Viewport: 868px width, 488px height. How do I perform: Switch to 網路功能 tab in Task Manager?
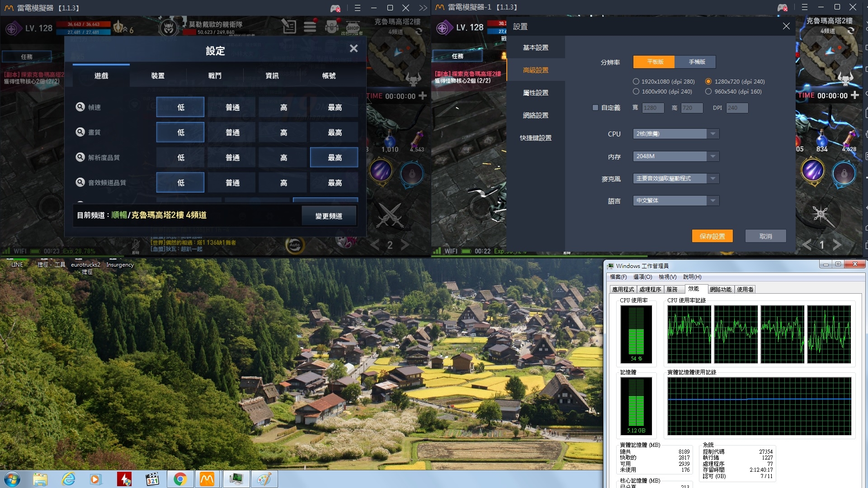(721, 290)
